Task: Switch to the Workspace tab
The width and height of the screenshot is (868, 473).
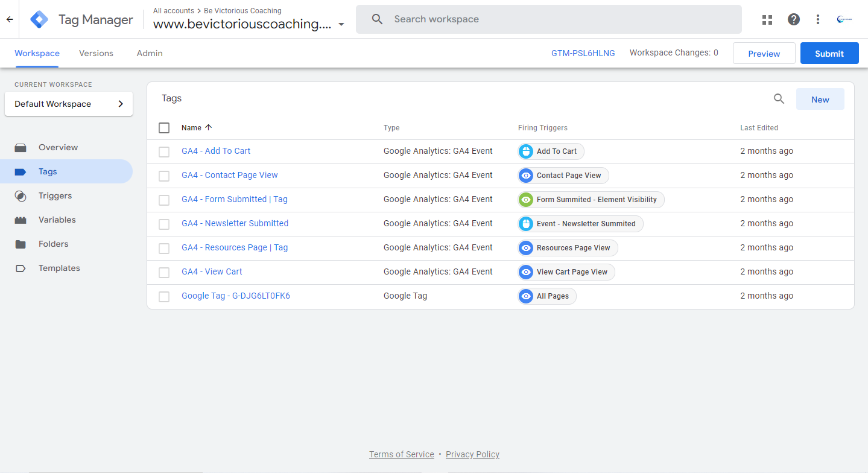Action: 37,53
